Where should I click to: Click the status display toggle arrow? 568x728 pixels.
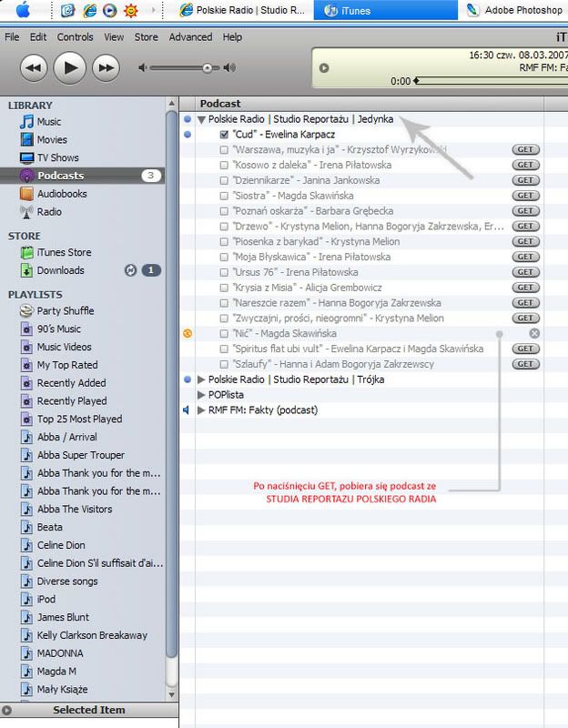[324, 67]
